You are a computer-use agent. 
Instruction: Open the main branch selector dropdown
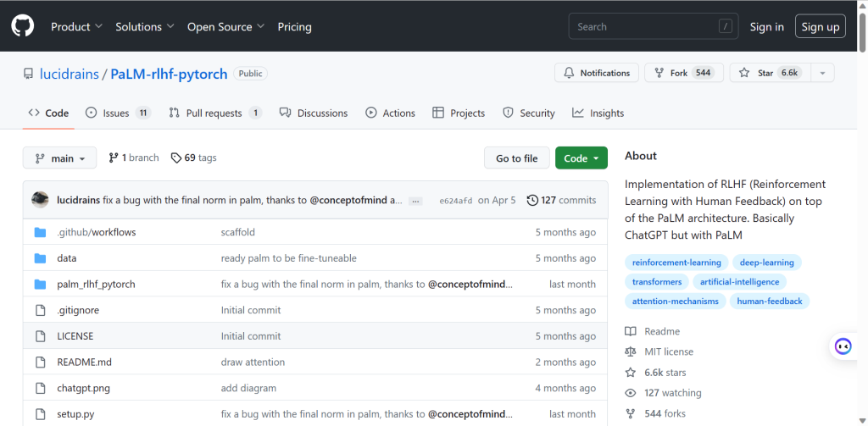tap(59, 158)
